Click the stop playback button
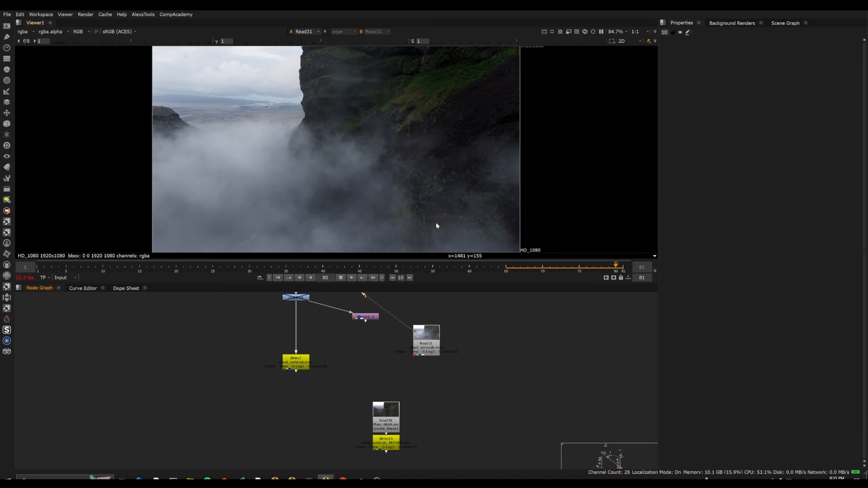The width and height of the screenshot is (868, 488). tap(340, 278)
